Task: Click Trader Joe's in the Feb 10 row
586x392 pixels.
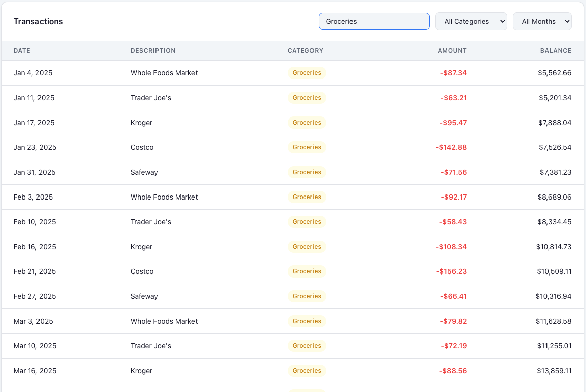Action: point(151,222)
